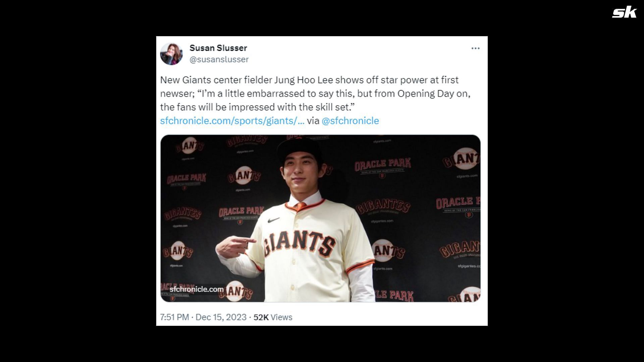Image resolution: width=644 pixels, height=362 pixels.
Task: Click the SK logo in the corner
Action: (624, 13)
